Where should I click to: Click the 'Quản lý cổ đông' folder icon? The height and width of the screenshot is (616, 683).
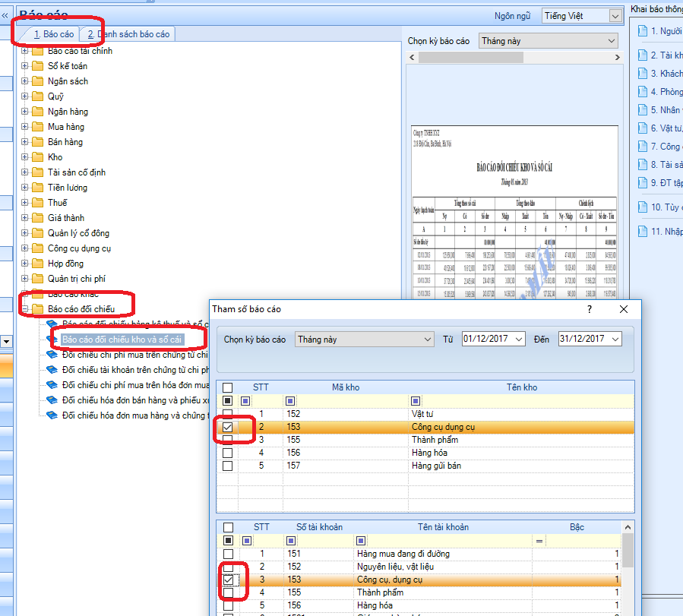point(38,233)
